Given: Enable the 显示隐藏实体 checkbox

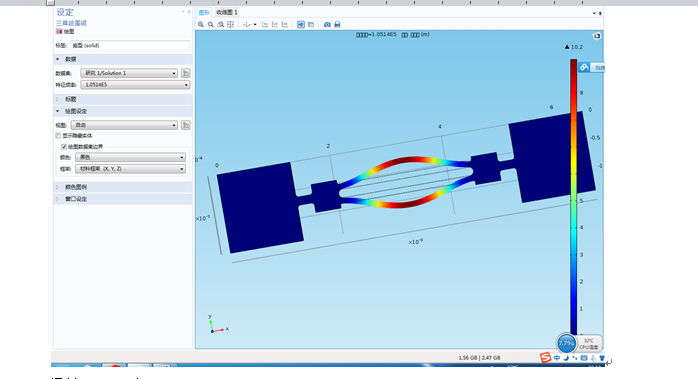Looking at the screenshot, I should [x=58, y=135].
